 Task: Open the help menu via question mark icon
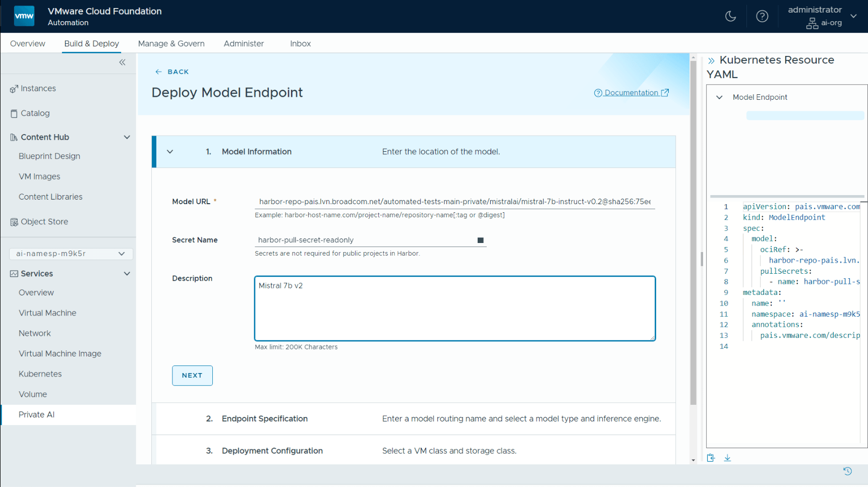pos(762,16)
